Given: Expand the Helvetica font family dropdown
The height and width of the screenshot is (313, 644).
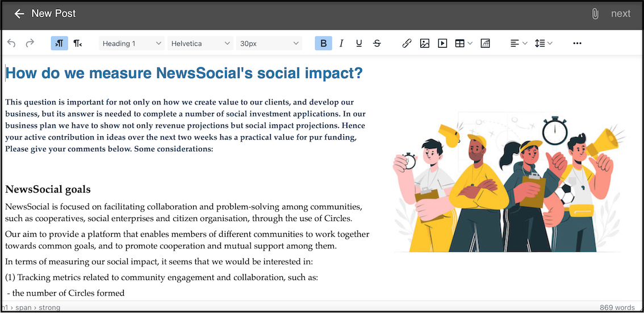Looking at the screenshot, I should pyautogui.click(x=201, y=43).
